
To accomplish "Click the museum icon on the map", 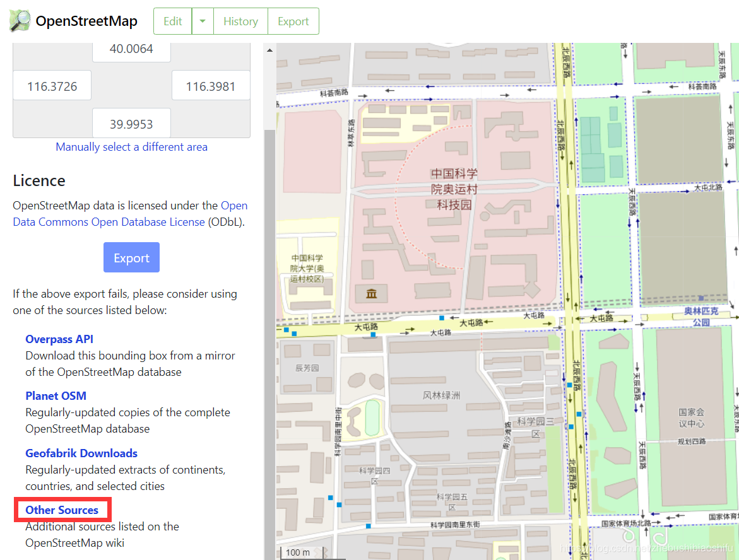I will click(x=371, y=293).
